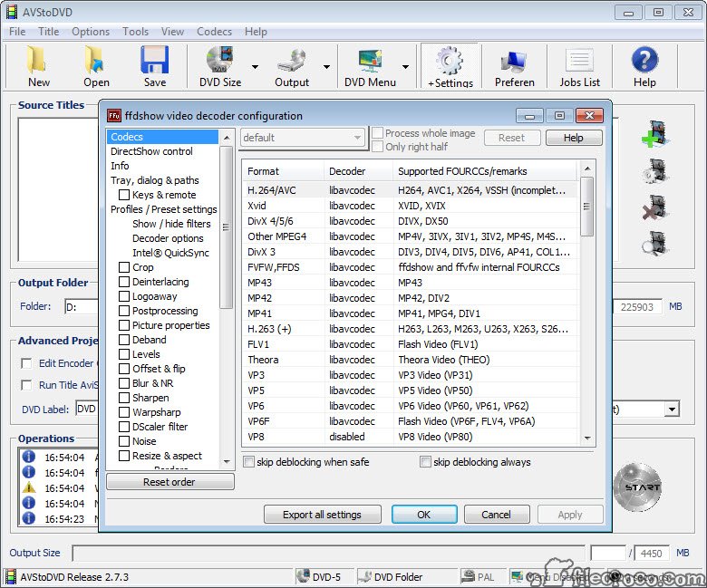Confirm with the OK button

pos(424,515)
